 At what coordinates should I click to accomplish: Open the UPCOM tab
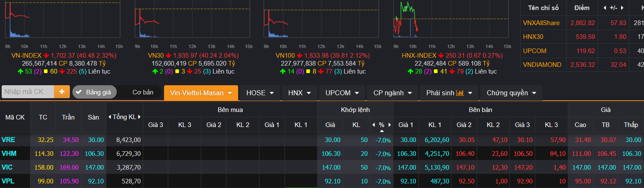point(343,93)
